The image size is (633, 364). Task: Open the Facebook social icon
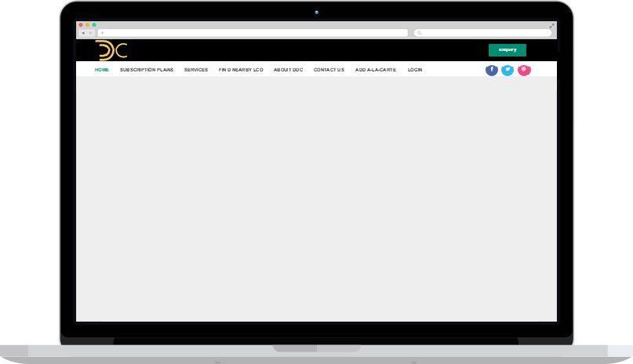pos(492,70)
